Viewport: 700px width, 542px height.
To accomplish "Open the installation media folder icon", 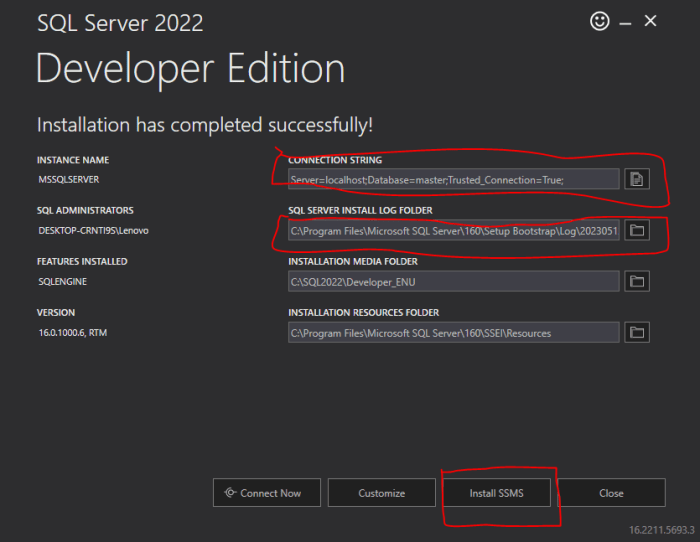I will pos(637,281).
